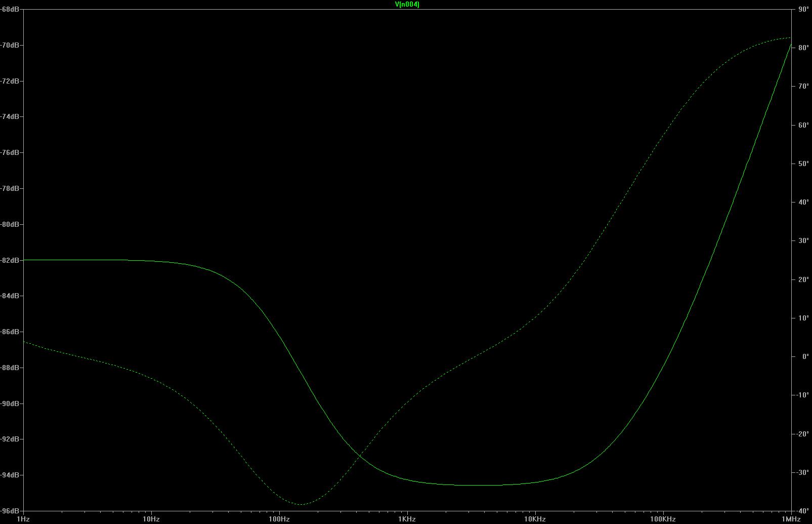Click the 10KHz frequency axis label
The height and width of the screenshot is (524, 812).
click(x=535, y=519)
